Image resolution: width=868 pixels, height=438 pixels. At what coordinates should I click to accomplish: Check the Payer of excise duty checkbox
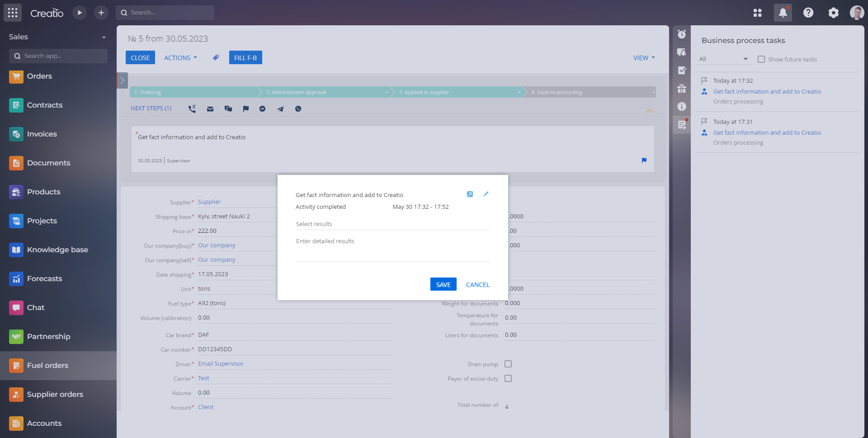point(508,378)
